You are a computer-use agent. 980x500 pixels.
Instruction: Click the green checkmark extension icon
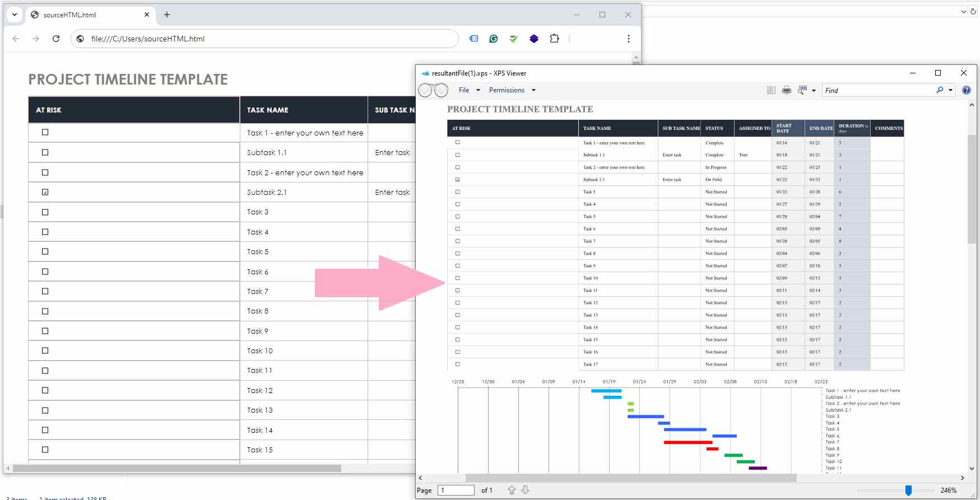(514, 39)
